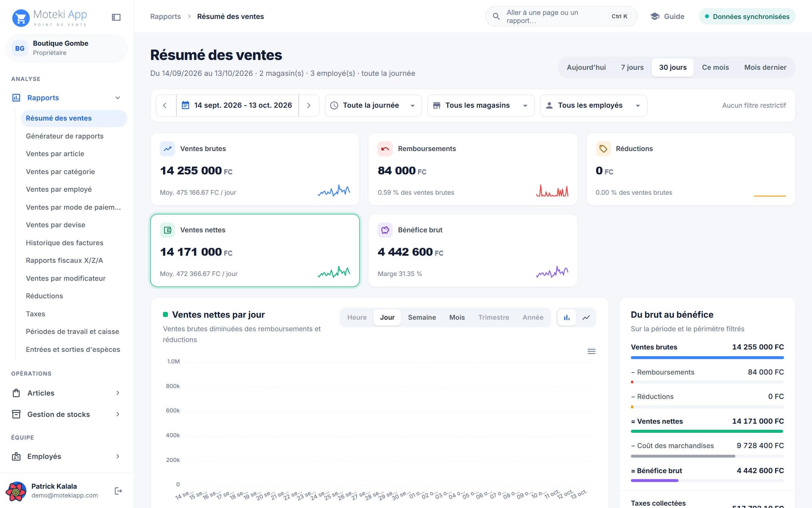Group chart by Semaine
This screenshot has width=812, height=508.
(x=422, y=317)
